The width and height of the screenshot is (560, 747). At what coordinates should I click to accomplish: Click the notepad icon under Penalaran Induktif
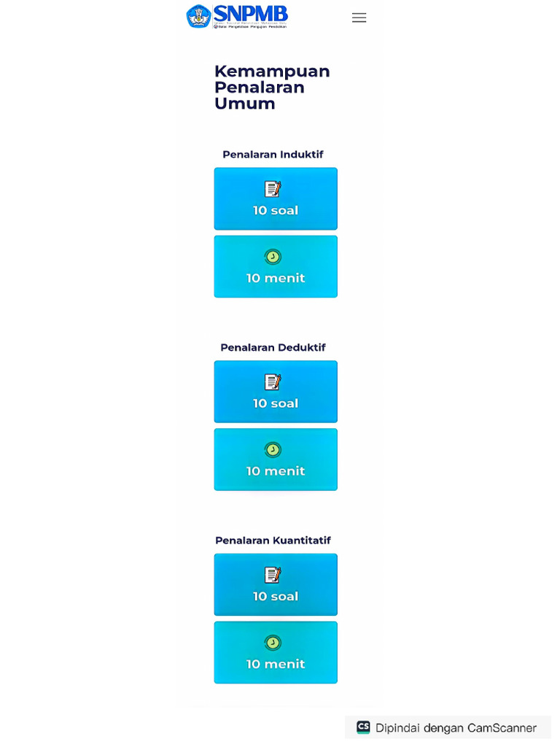[x=273, y=189]
